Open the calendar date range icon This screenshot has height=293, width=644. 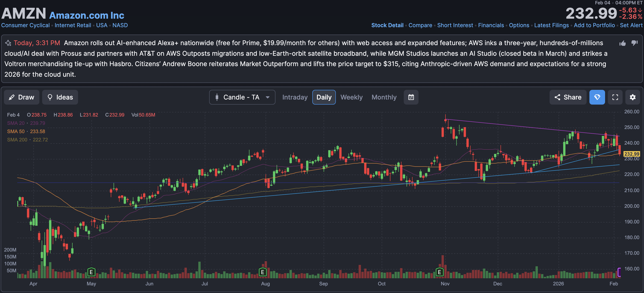(411, 97)
